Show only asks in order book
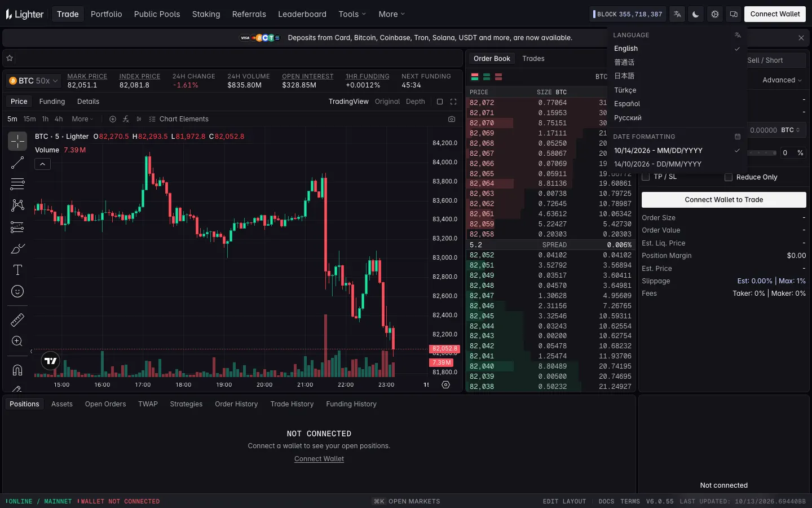 (498, 77)
